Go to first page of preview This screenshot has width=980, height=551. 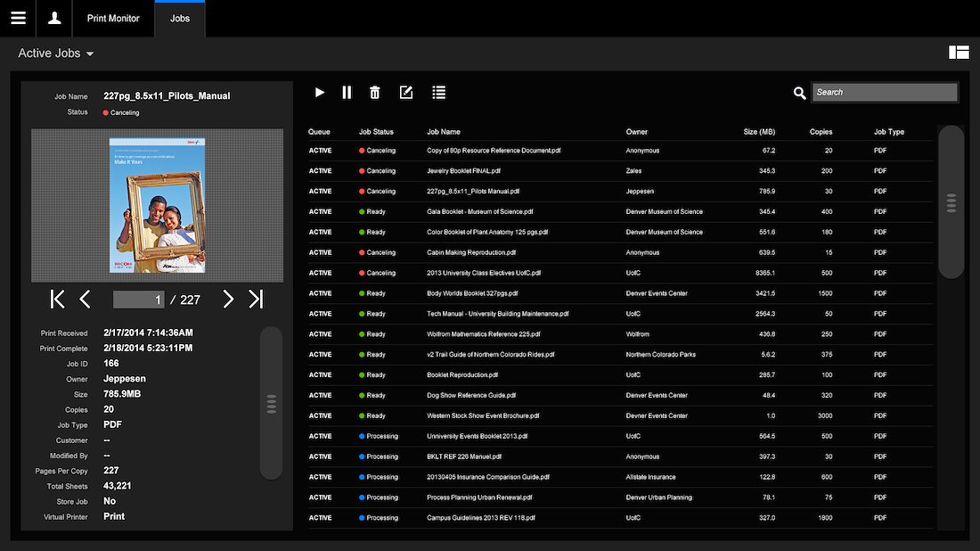tap(58, 299)
